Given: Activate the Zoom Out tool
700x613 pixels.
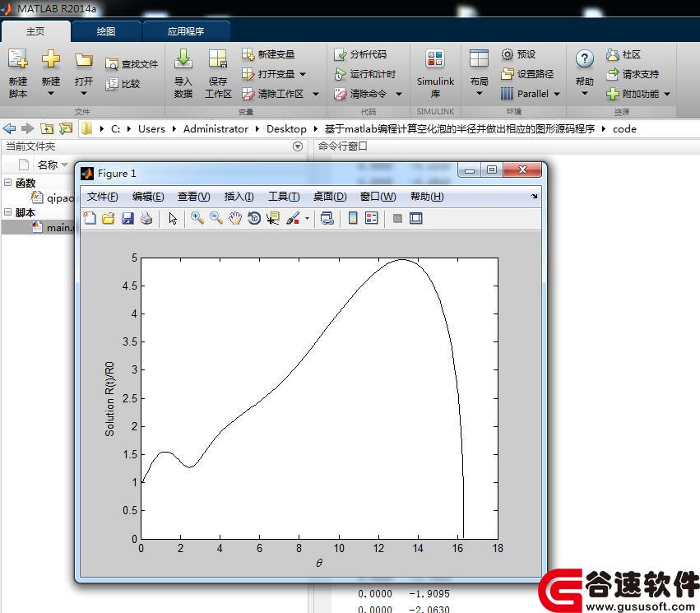Looking at the screenshot, I should pyautogui.click(x=216, y=218).
